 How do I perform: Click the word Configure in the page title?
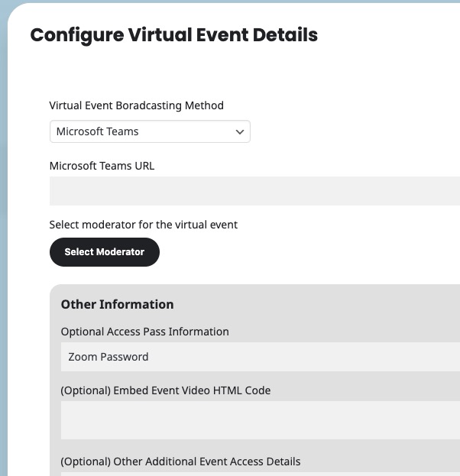(76, 35)
